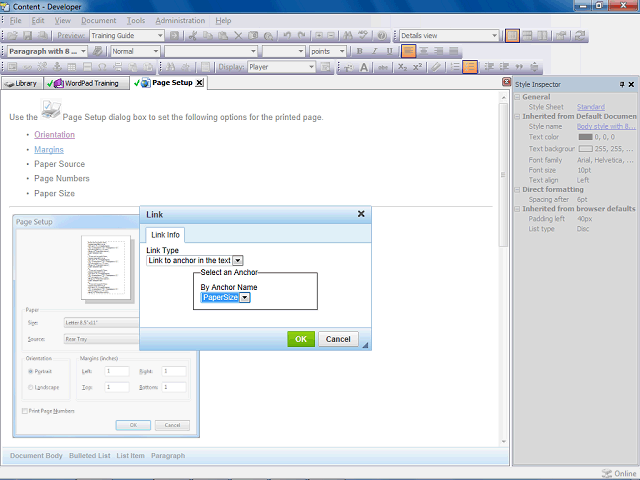Click the Refresh arrows icon
This screenshot has height=480, width=640.
[x=580, y=36]
